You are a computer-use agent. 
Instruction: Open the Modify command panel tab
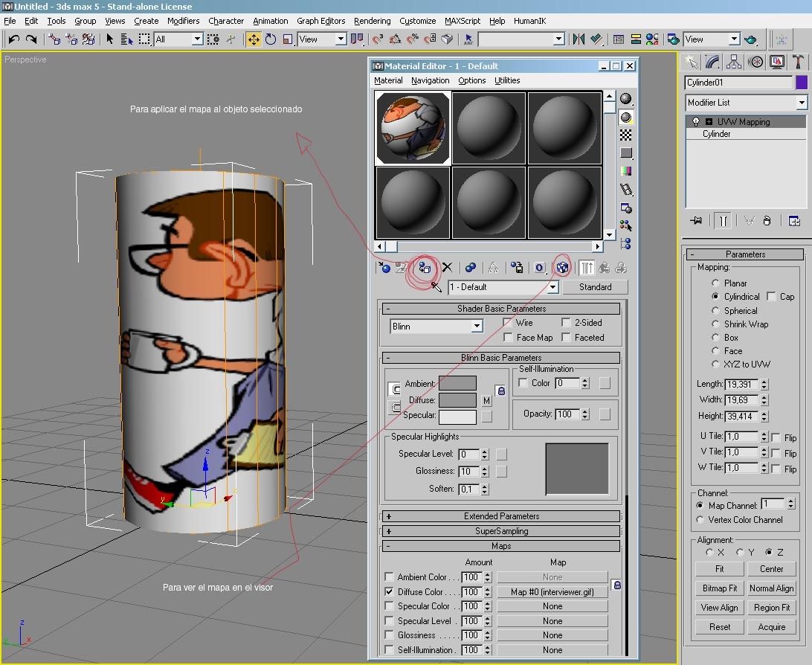tap(712, 62)
